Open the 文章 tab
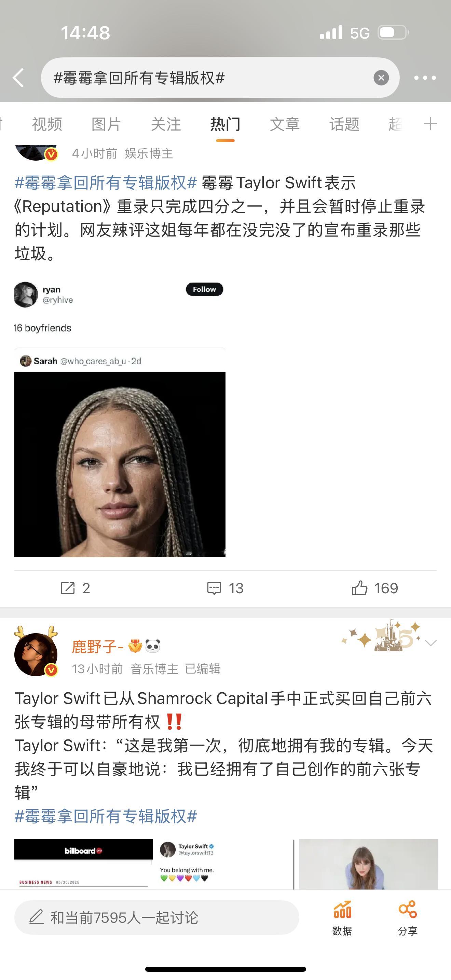451x980 pixels. [x=285, y=124]
